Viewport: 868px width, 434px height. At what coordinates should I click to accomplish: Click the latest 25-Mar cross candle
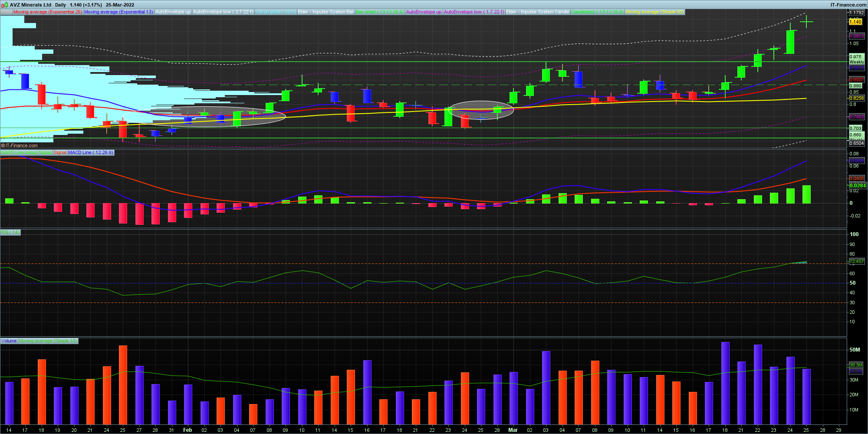click(806, 21)
